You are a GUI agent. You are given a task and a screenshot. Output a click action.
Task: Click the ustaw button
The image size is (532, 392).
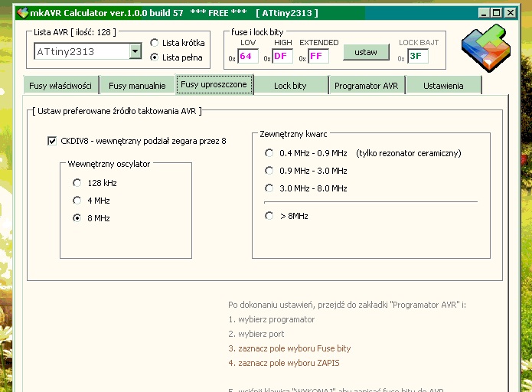(x=366, y=52)
